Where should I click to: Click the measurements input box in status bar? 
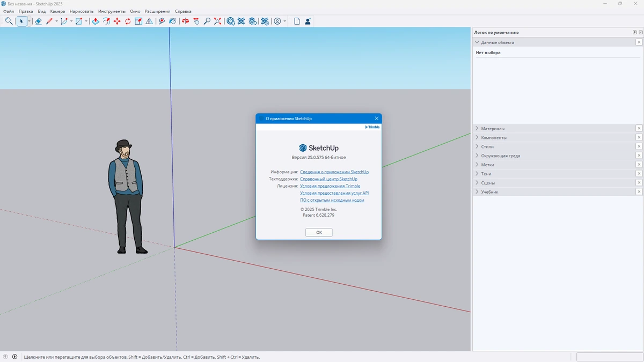coord(609,357)
